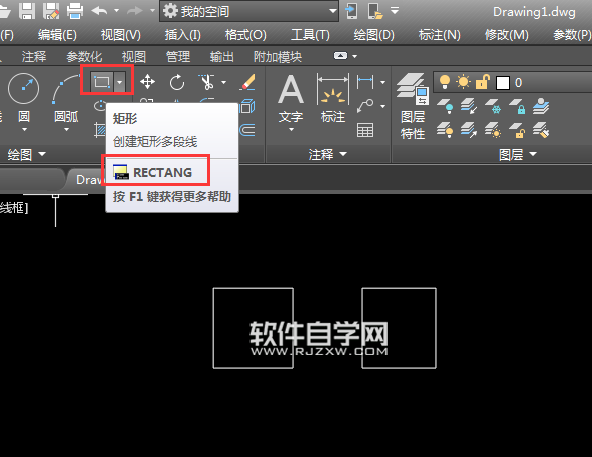Click layer name 0 in layer list
Image resolution: width=592 pixels, height=457 pixels.
[518, 83]
